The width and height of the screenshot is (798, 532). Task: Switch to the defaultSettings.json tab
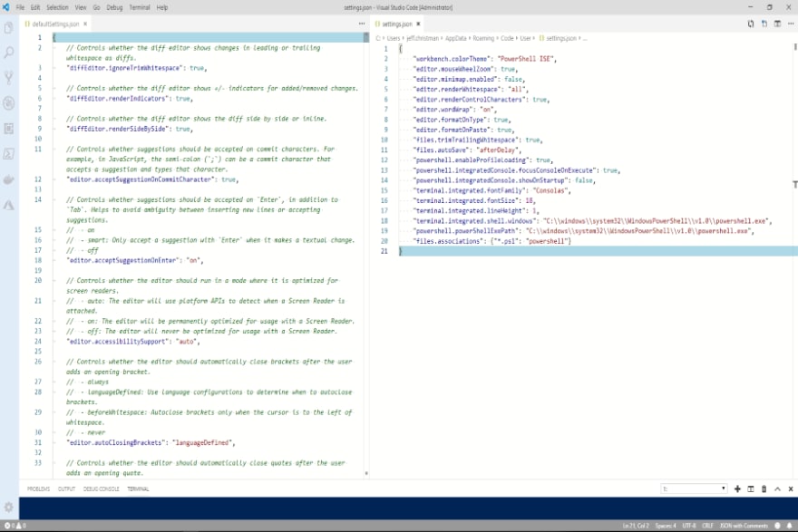tap(55, 24)
